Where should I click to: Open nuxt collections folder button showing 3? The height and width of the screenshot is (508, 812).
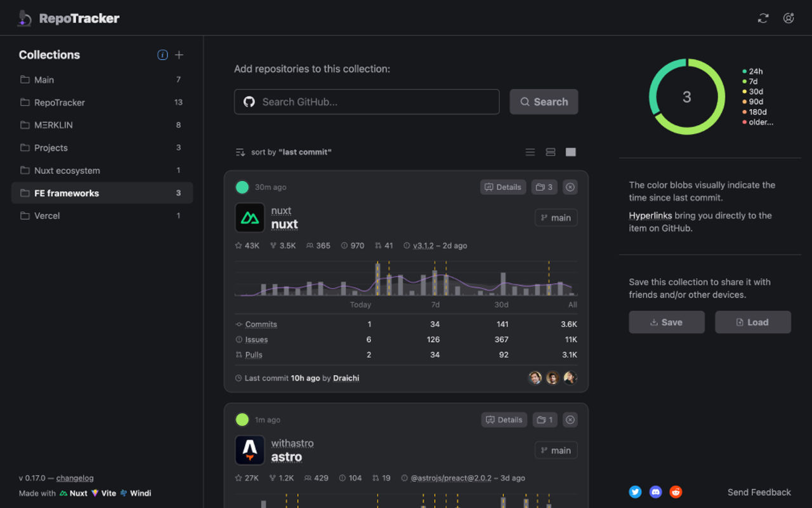tap(544, 187)
